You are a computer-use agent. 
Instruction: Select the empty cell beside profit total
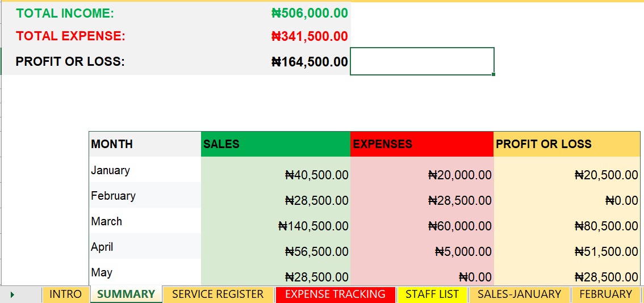pos(422,61)
